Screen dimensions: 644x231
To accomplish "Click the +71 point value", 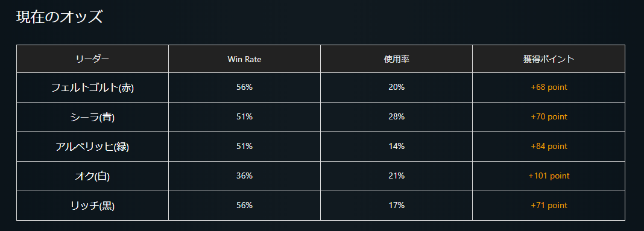I will point(549,206).
